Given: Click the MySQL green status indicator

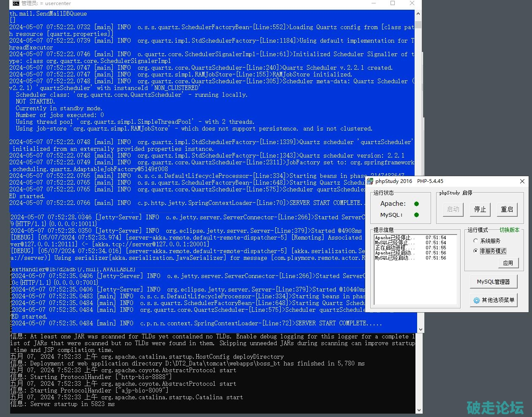Looking at the screenshot, I should click(x=416, y=215).
